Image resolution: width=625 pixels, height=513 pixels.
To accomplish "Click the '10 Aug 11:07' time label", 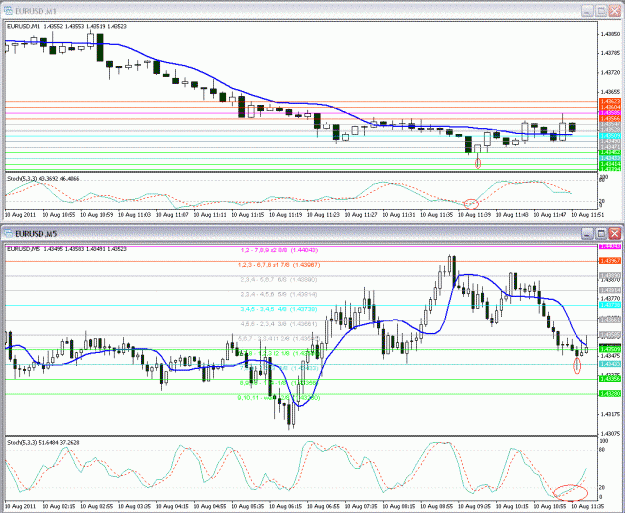I will pos(172,215).
